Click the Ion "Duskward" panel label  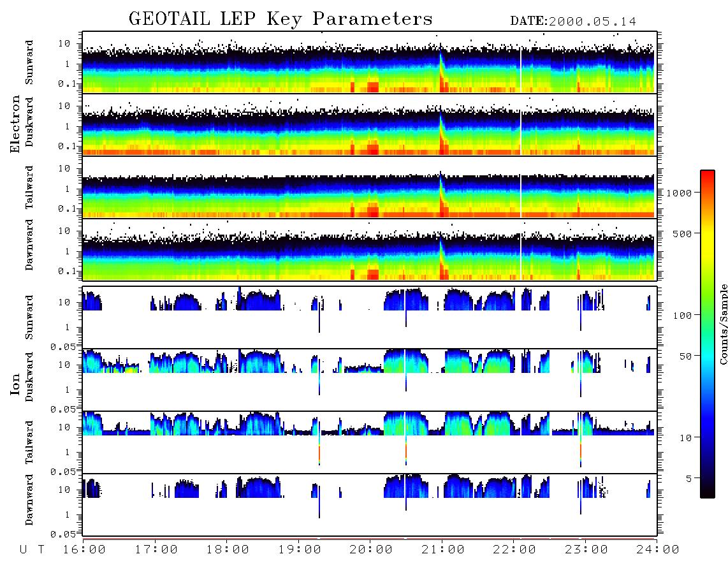point(29,377)
